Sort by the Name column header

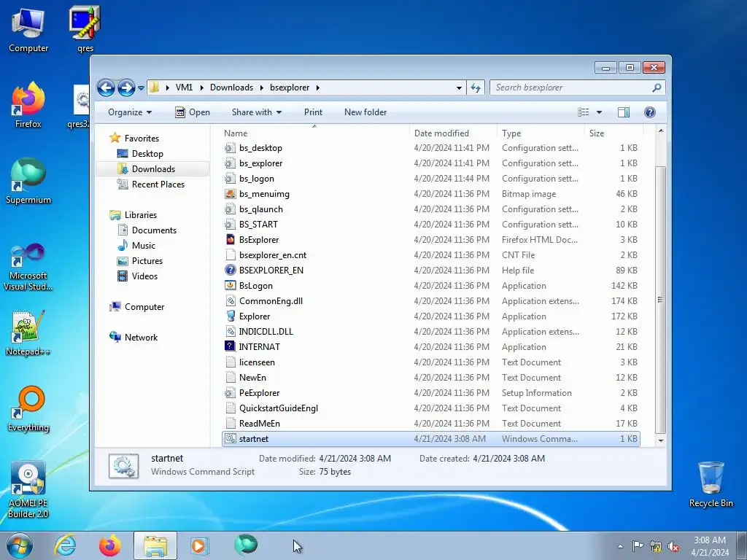(315, 133)
